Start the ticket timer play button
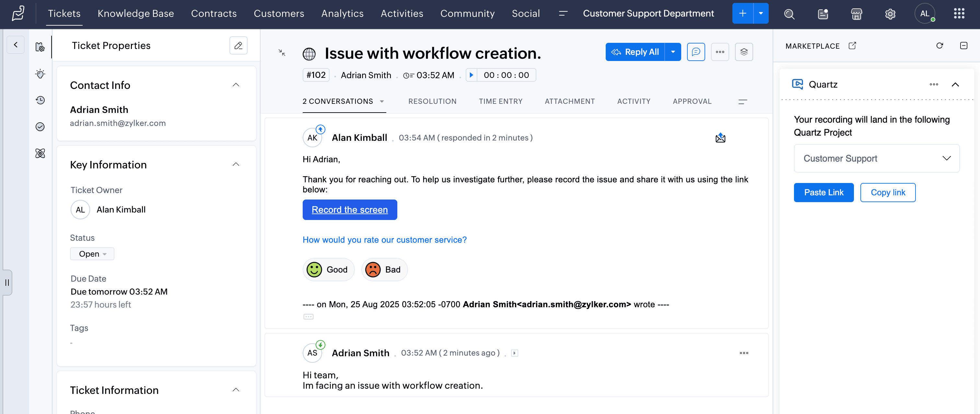This screenshot has height=414, width=980. (x=471, y=75)
